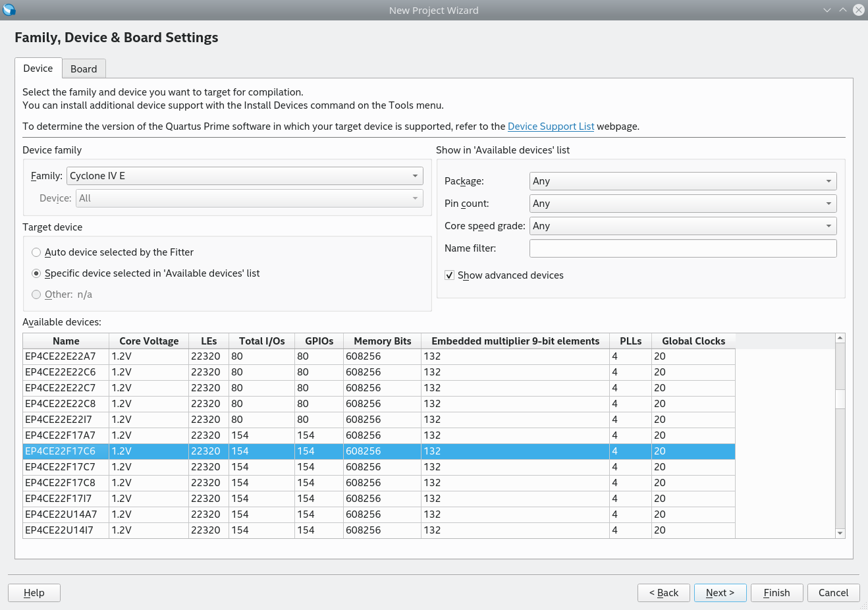
Task: Click the Help button
Action: click(x=34, y=593)
